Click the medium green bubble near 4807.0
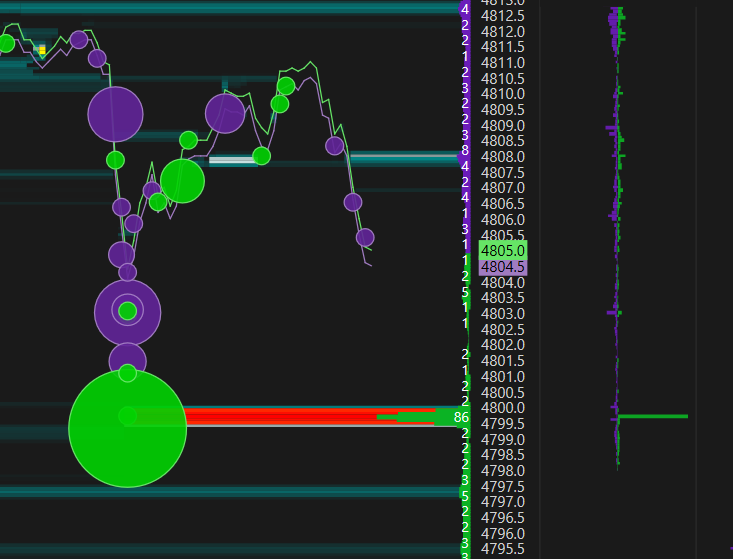This screenshot has width=733, height=559. click(x=182, y=181)
